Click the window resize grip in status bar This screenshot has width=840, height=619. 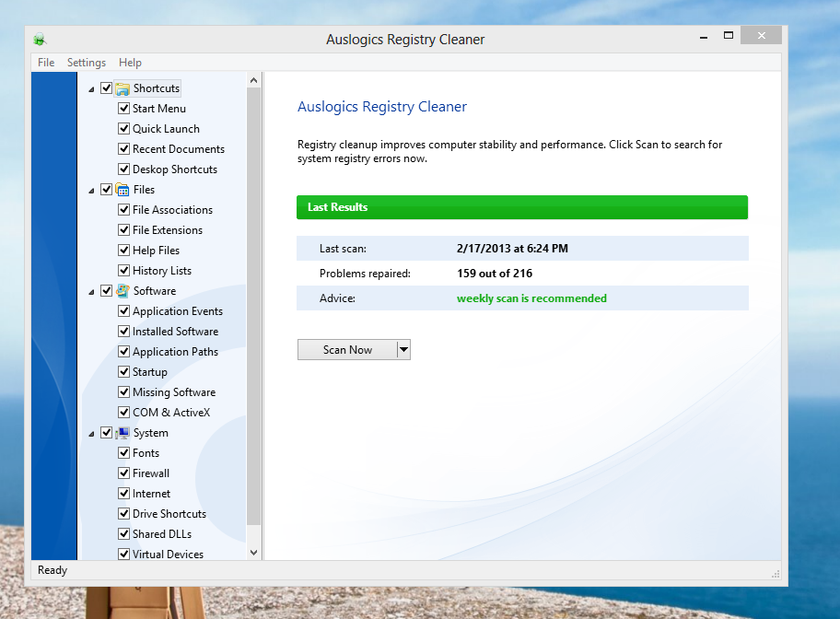click(x=776, y=574)
